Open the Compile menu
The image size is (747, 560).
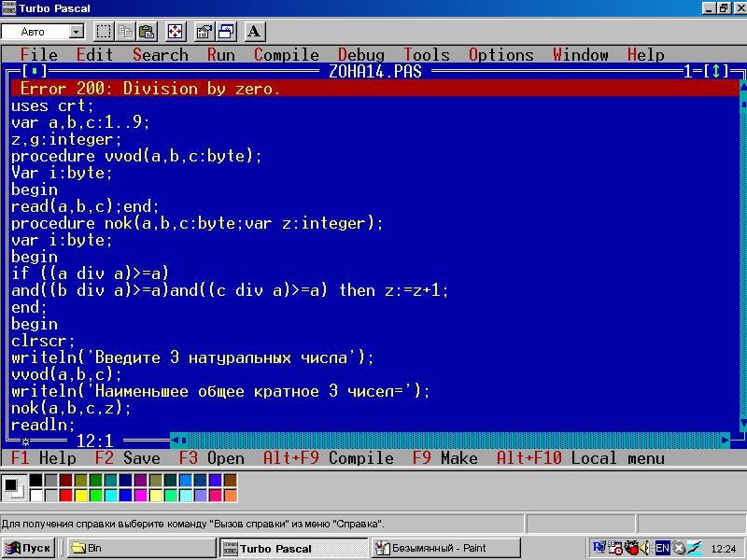point(286,55)
